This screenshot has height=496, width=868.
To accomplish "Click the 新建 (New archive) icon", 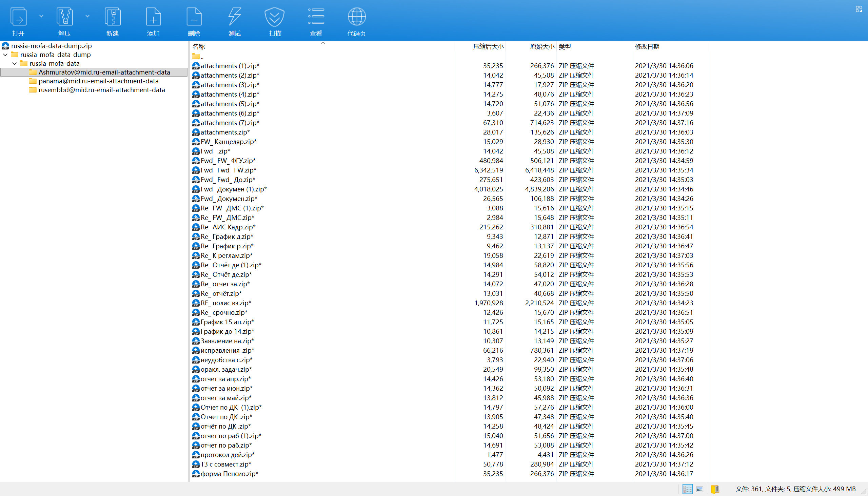I will [113, 17].
